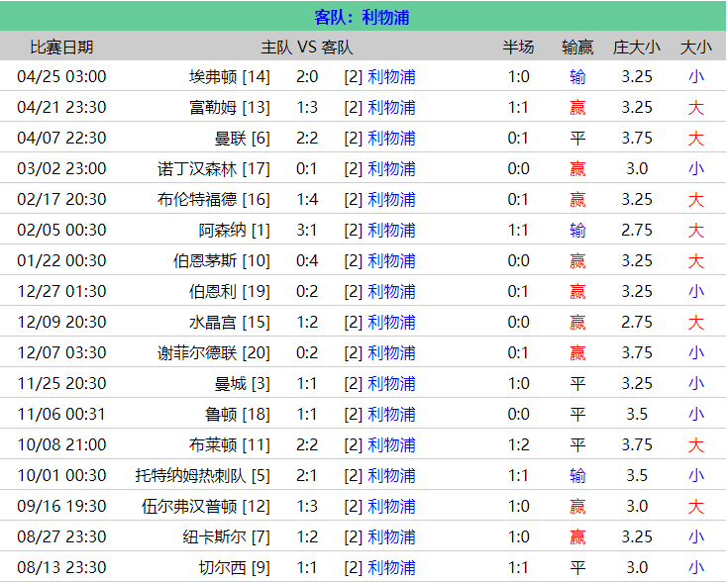Click the 大 indicator in the 布伦特福德 row
This screenshot has width=728, height=582.
point(696,199)
